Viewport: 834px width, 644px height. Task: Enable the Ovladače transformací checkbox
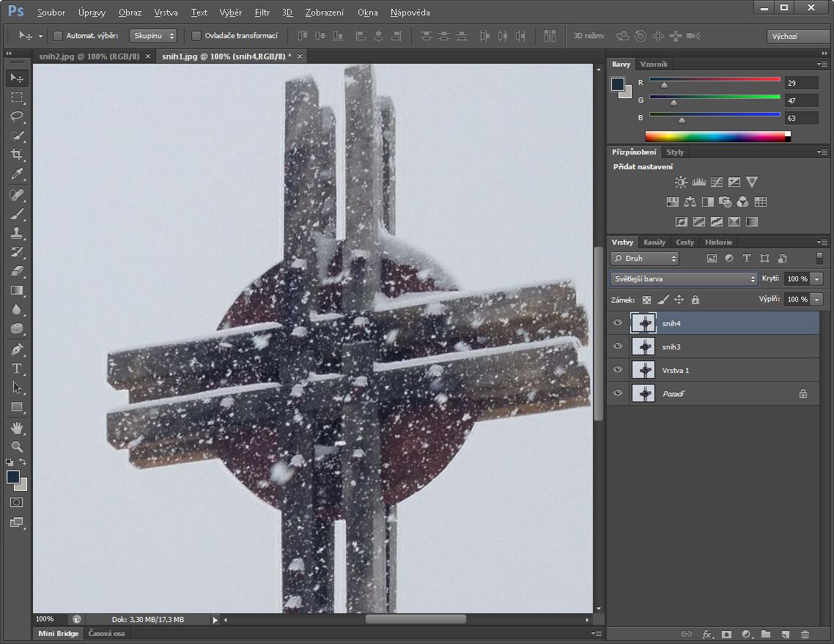tap(196, 36)
